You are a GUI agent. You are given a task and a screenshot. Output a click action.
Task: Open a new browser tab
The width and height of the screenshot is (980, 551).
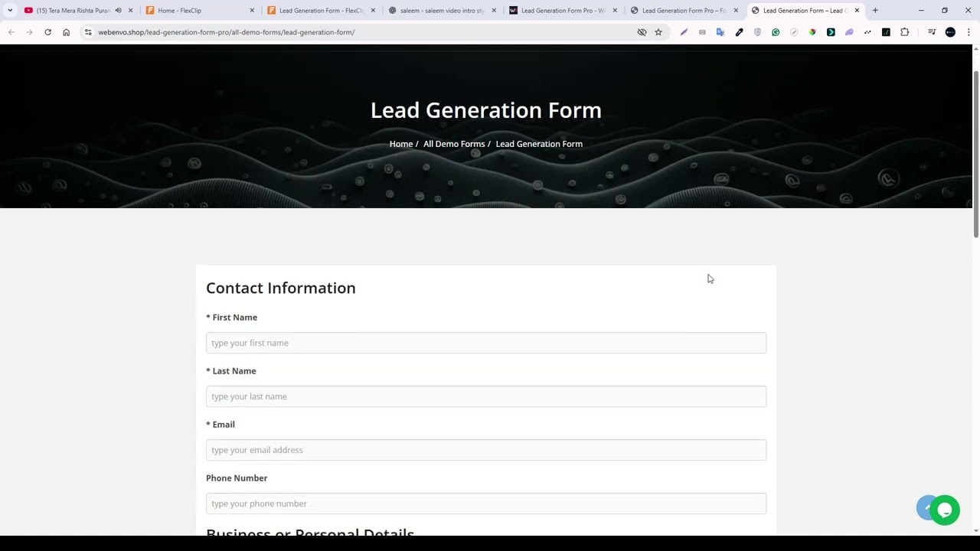[875, 11]
